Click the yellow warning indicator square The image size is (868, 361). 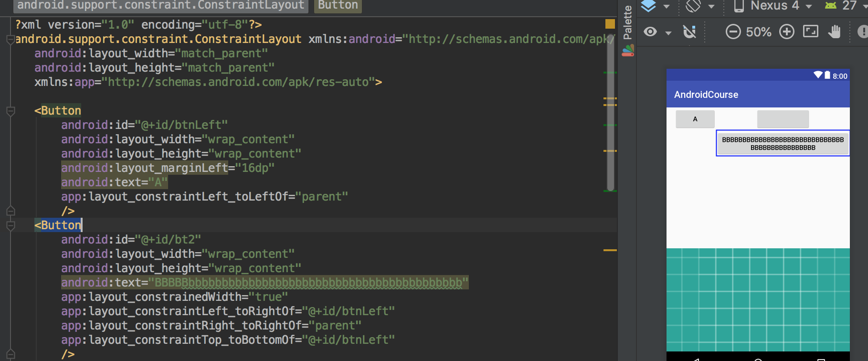610,24
